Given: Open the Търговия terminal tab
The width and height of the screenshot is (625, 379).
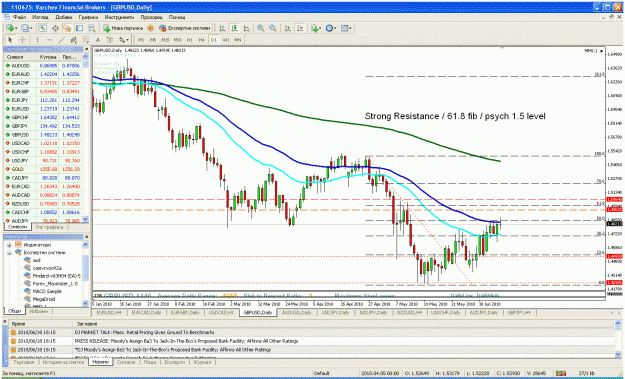Looking at the screenshot, I should 24,362.
